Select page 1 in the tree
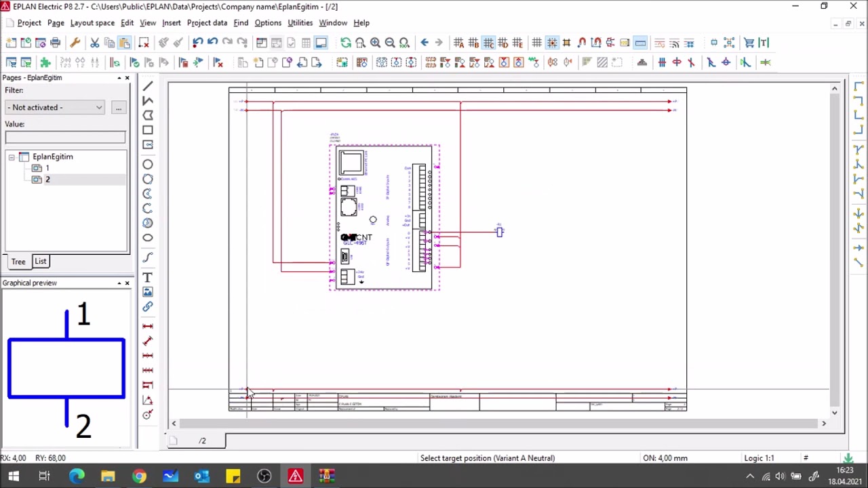 point(47,168)
